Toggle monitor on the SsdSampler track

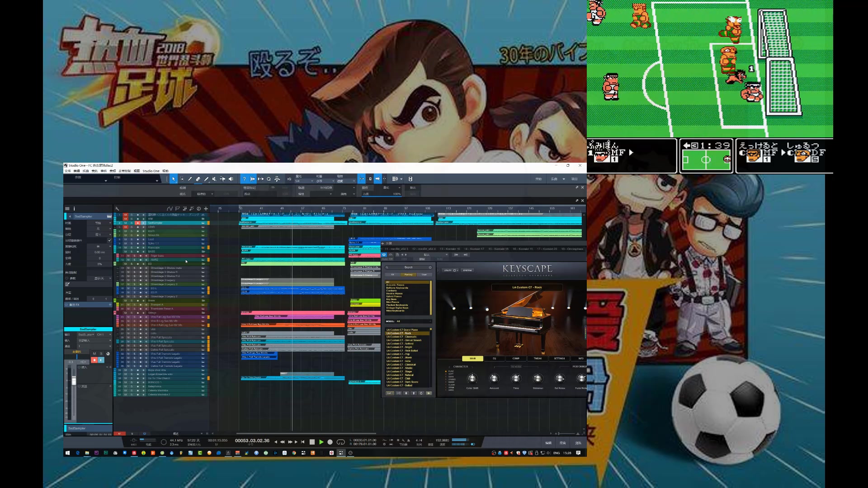coord(143,223)
